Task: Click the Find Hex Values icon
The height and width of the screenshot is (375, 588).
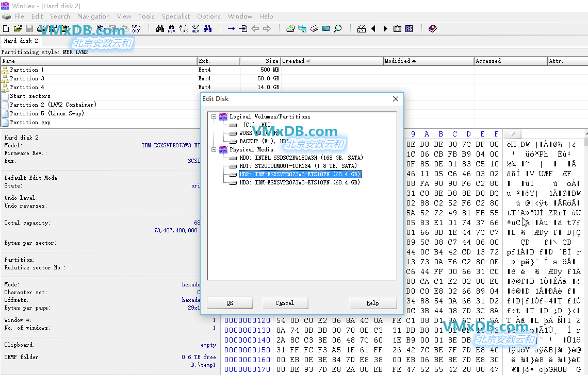Action: (172, 28)
